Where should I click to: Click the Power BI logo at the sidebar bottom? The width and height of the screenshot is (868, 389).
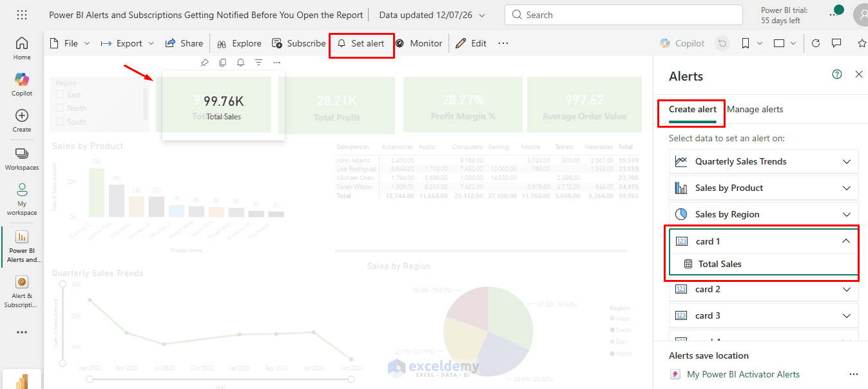click(x=22, y=381)
